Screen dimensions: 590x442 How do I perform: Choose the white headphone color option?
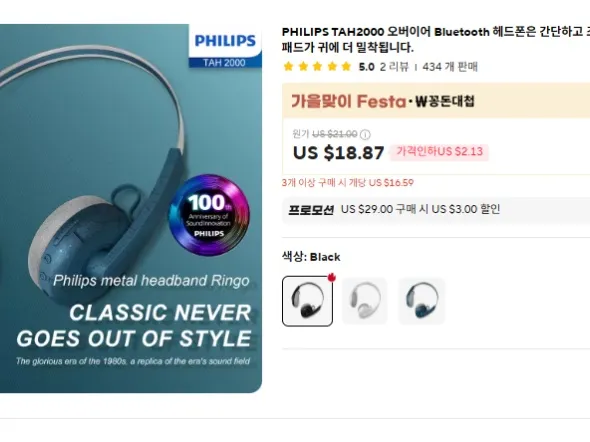point(365,301)
